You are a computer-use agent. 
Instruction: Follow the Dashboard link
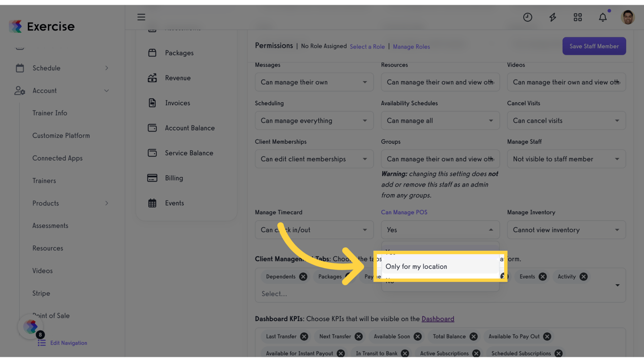438,319
